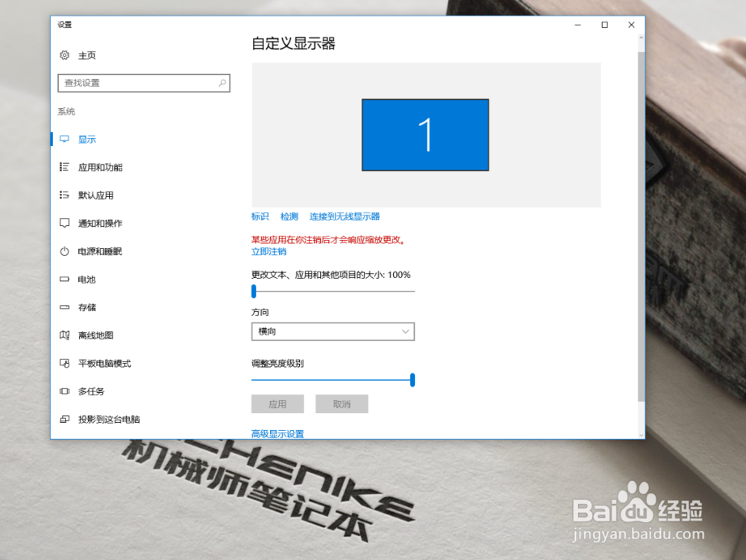Click the 离线地图 map icon

point(64,335)
